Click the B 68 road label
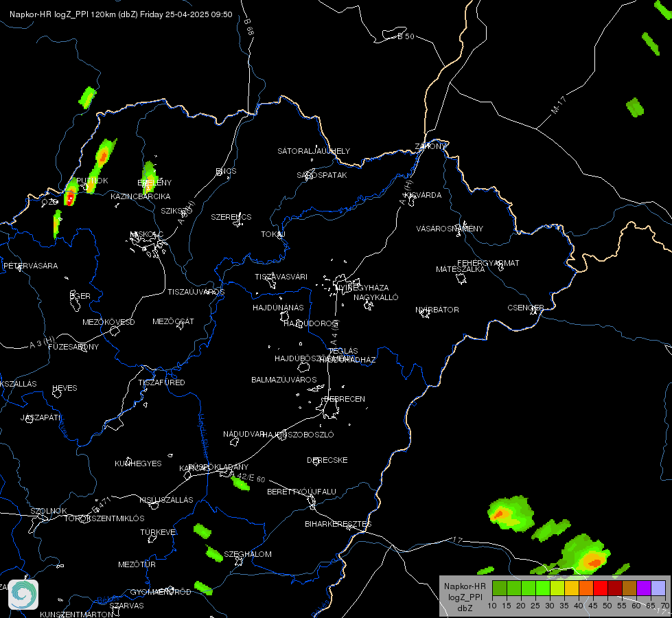 249,27
